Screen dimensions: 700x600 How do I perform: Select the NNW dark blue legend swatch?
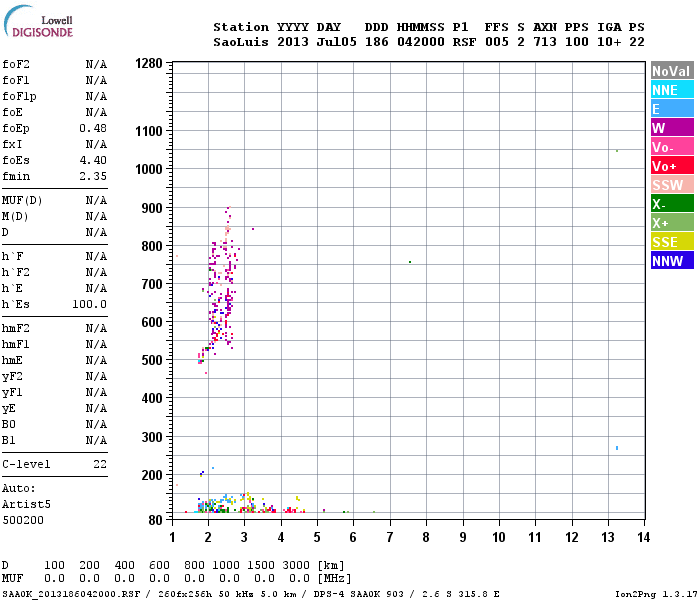pos(672,261)
